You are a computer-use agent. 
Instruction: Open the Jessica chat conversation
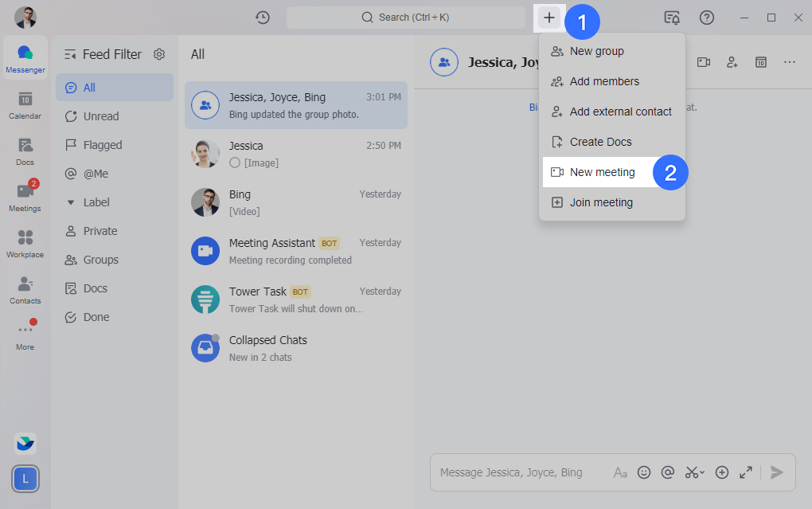295,154
